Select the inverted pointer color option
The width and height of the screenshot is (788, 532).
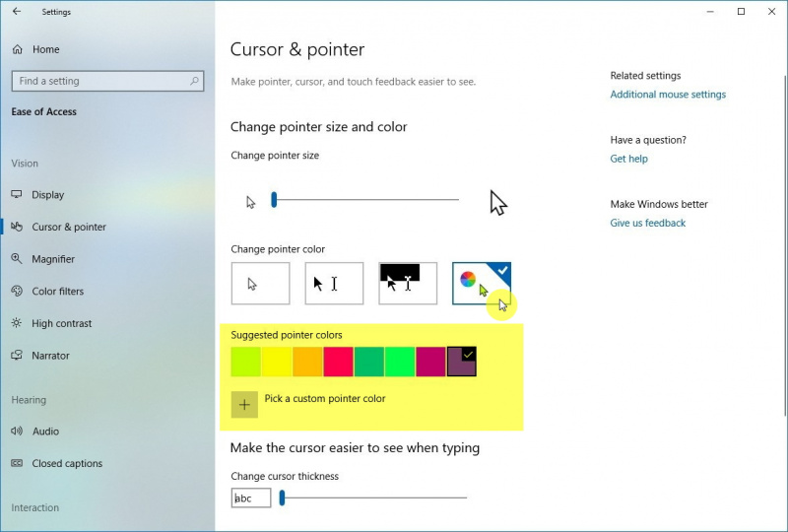click(x=408, y=283)
